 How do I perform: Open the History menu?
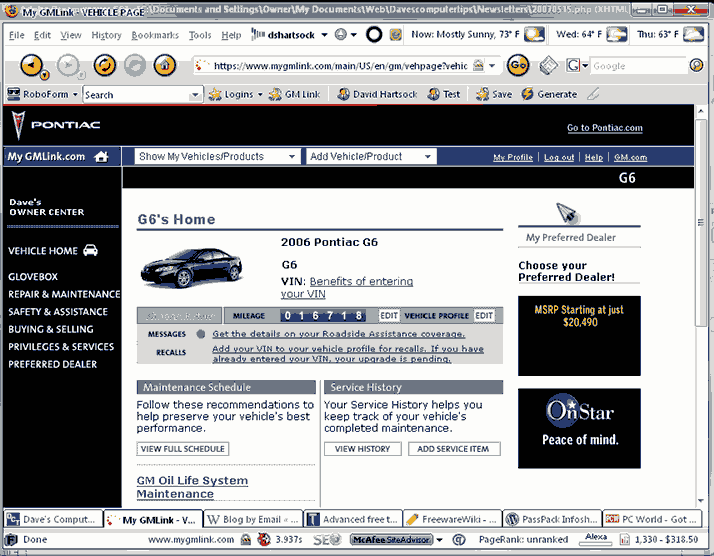107,35
